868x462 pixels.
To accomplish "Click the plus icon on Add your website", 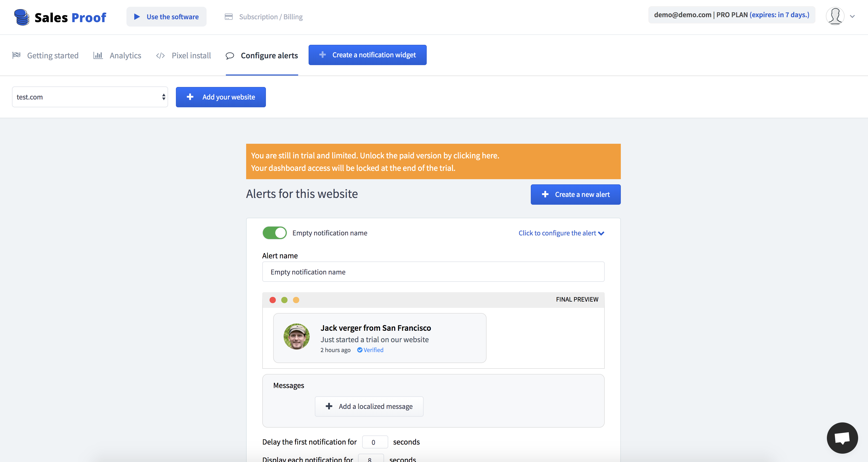I will pyautogui.click(x=190, y=97).
